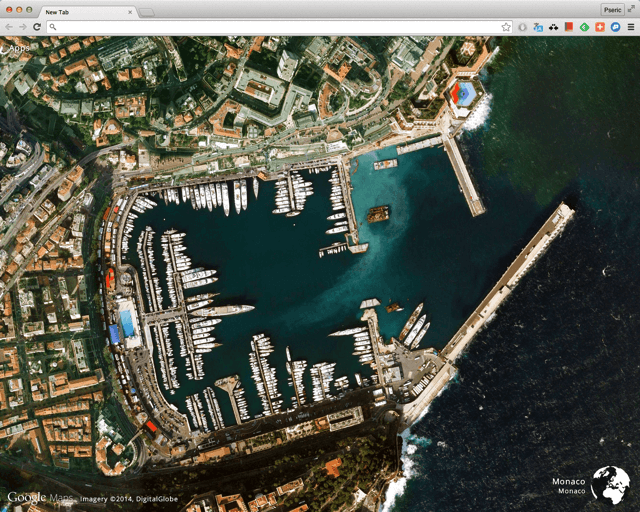Click the Google Maps link

point(40,497)
